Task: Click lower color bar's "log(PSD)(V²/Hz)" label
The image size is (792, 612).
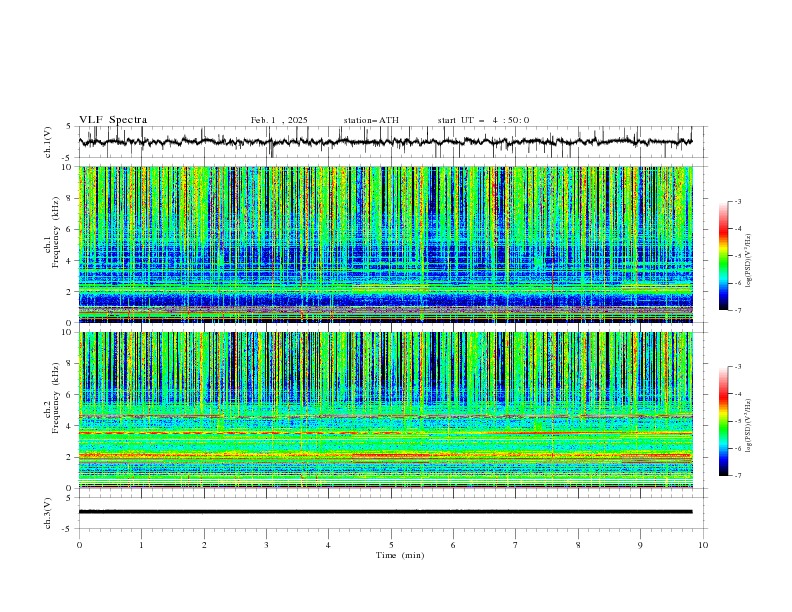Action: point(748,425)
